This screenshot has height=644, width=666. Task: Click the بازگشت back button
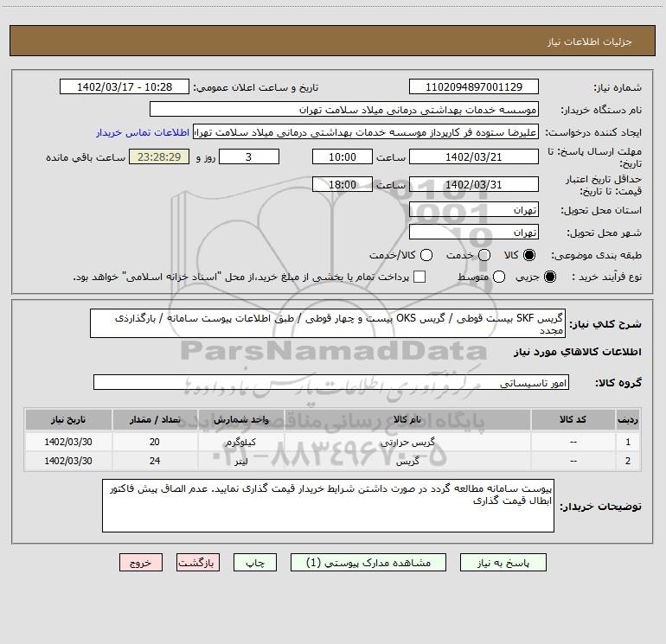pyautogui.click(x=198, y=563)
